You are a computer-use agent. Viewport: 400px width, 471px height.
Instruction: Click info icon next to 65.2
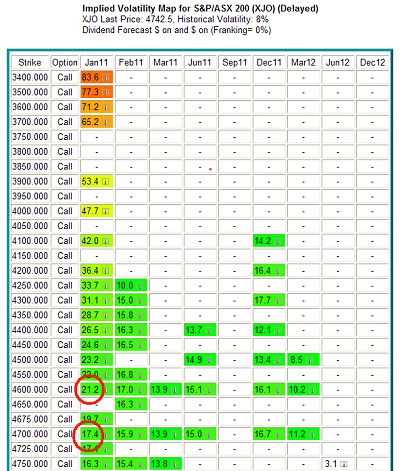(x=106, y=122)
